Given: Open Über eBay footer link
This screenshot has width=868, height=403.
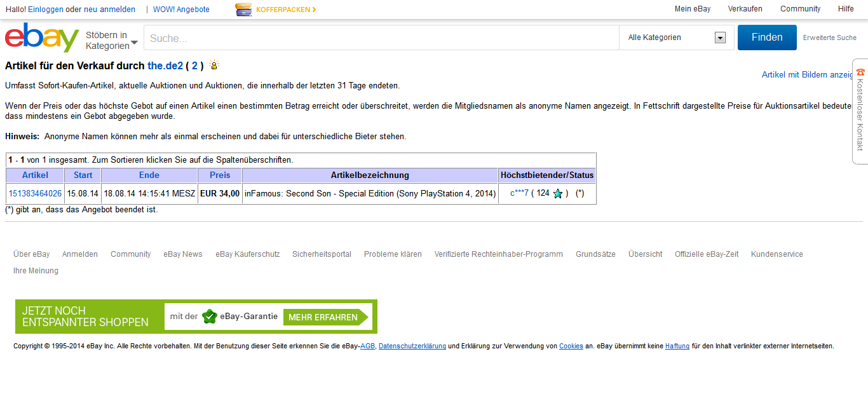Looking at the screenshot, I should coord(32,254).
